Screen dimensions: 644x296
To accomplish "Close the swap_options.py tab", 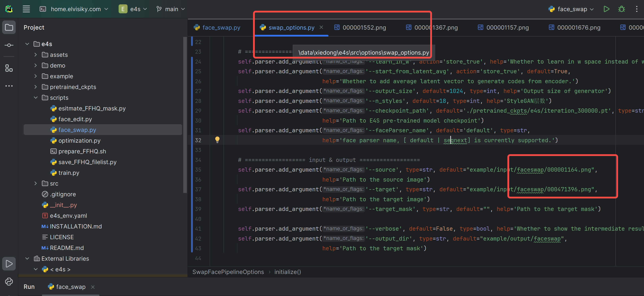I will (x=321, y=27).
